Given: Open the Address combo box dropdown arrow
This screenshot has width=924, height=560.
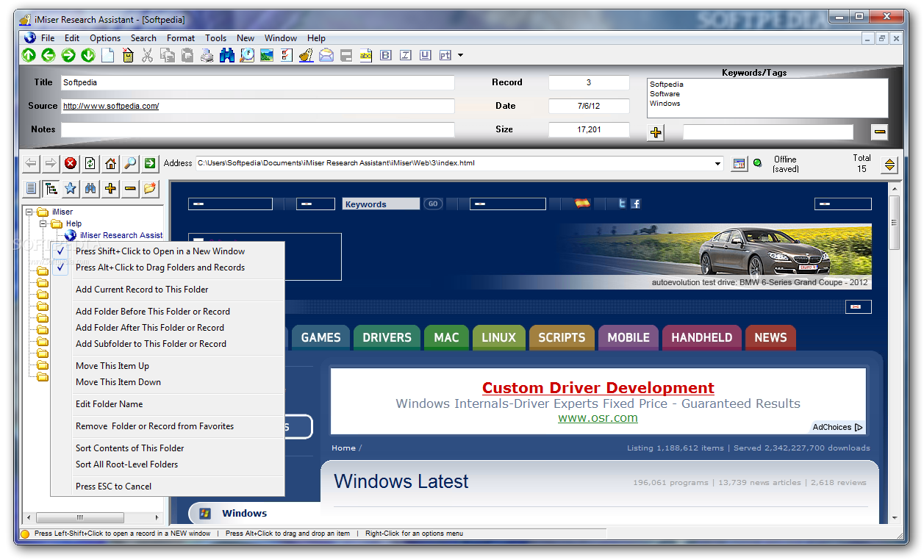Looking at the screenshot, I should (718, 164).
